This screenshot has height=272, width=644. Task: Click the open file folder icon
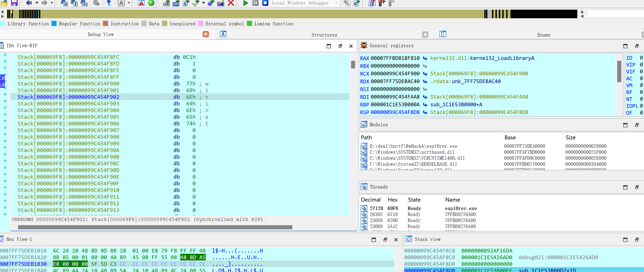point(4,3)
